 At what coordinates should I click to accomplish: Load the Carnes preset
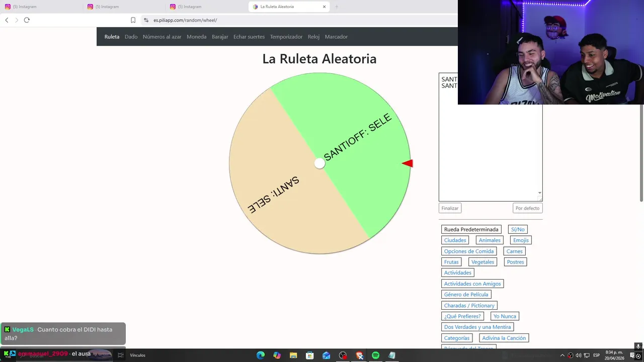click(x=514, y=251)
